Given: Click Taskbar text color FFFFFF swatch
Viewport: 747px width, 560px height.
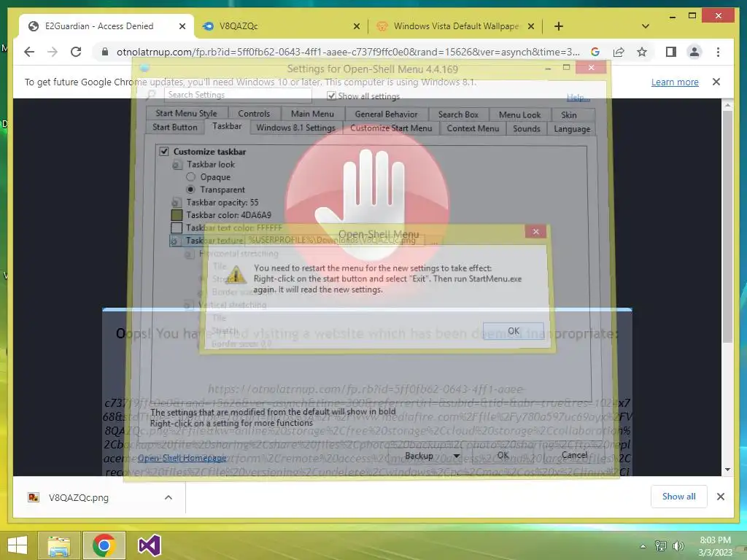Looking at the screenshot, I should (177, 228).
